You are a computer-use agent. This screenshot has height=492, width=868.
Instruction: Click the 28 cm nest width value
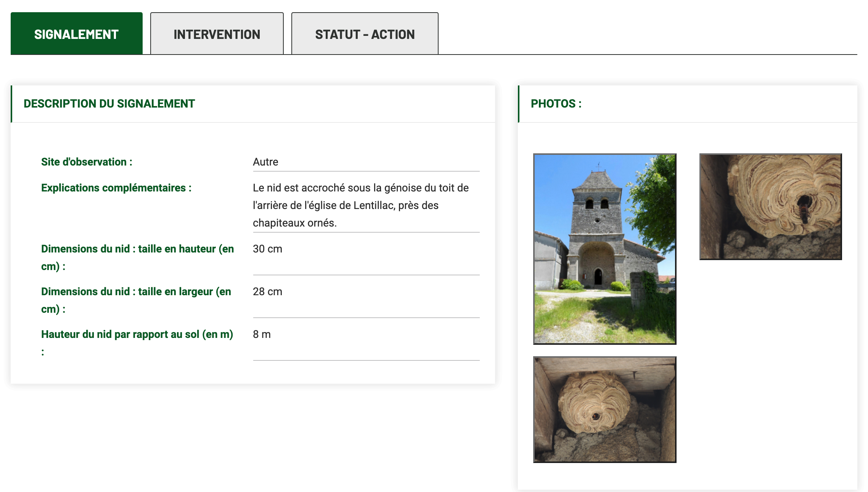pos(267,291)
